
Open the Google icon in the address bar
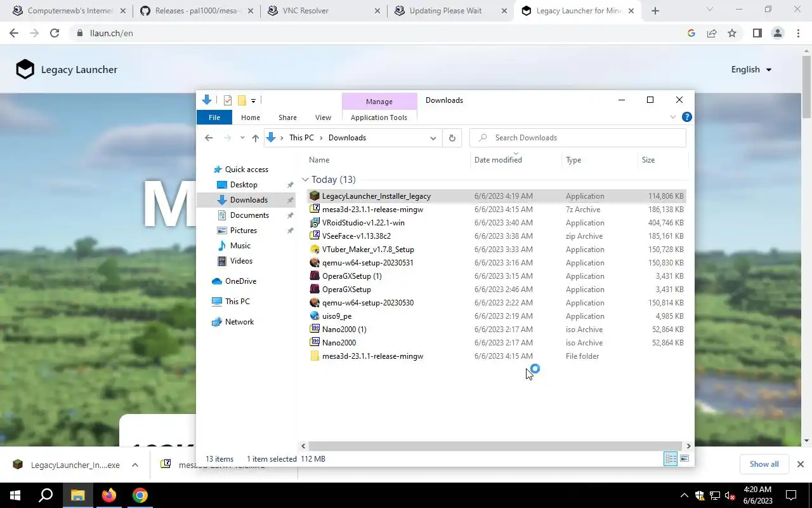point(691,33)
